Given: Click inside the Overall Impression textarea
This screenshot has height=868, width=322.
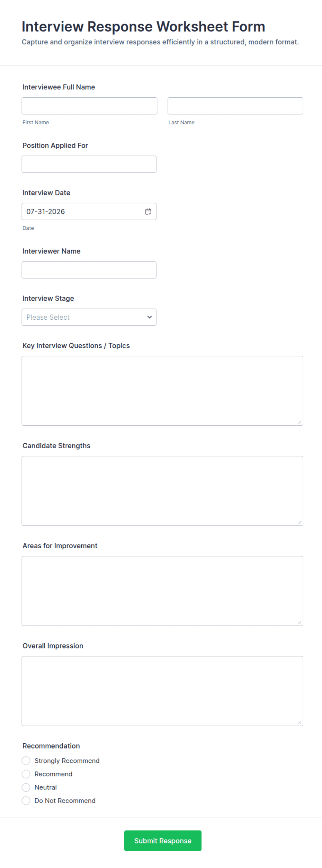Looking at the screenshot, I should pos(162,691).
